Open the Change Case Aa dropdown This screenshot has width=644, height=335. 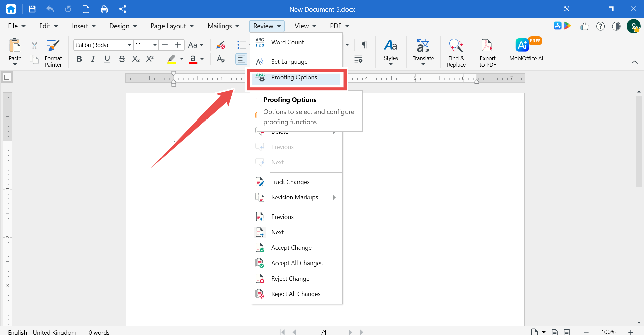pyautogui.click(x=196, y=45)
